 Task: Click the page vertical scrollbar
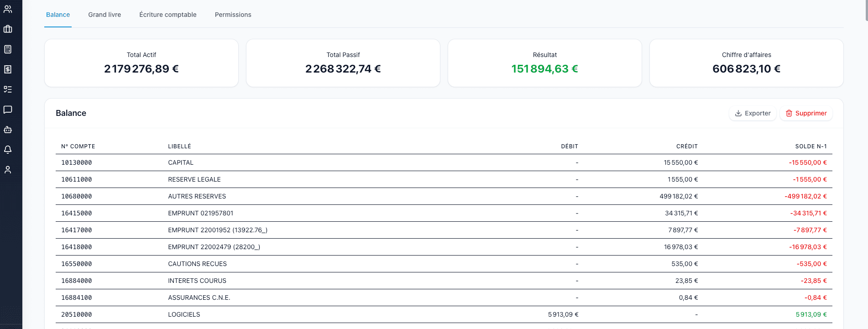tap(866, 9)
